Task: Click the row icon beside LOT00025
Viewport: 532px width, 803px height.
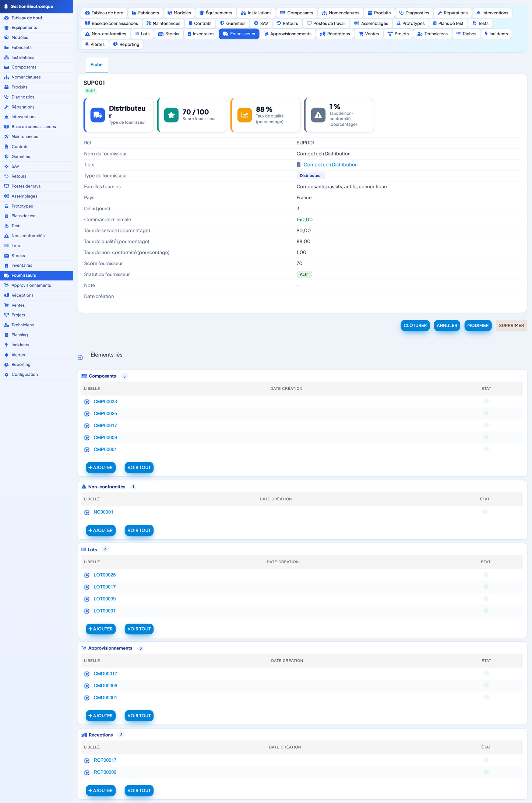Action: (x=87, y=575)
